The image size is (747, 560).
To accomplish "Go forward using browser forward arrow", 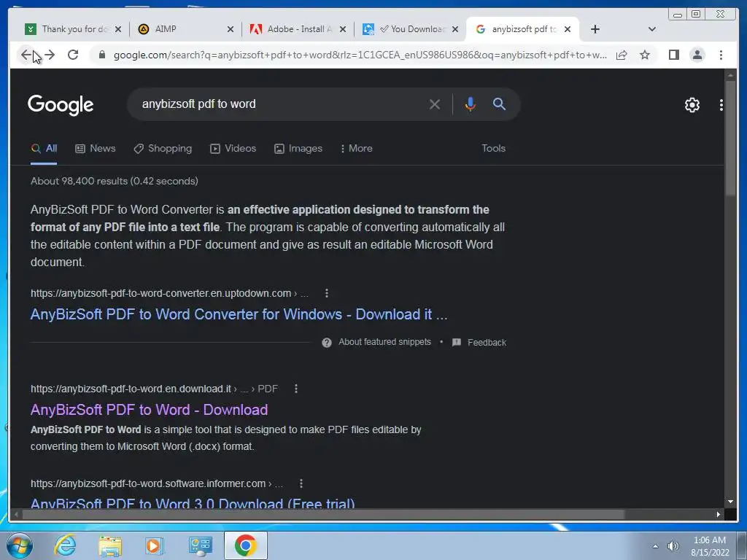I will click(50, 55).
